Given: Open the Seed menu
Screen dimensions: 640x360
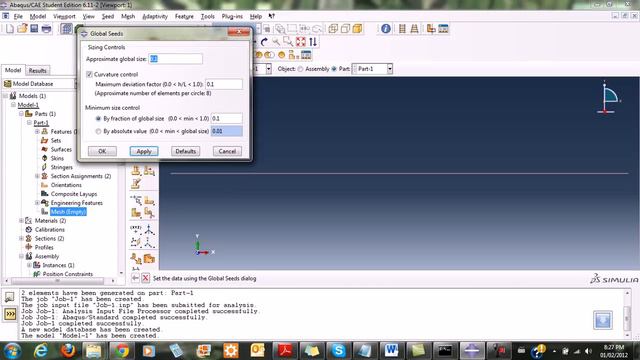Looking at the screenshot, I should coord(108,16).
